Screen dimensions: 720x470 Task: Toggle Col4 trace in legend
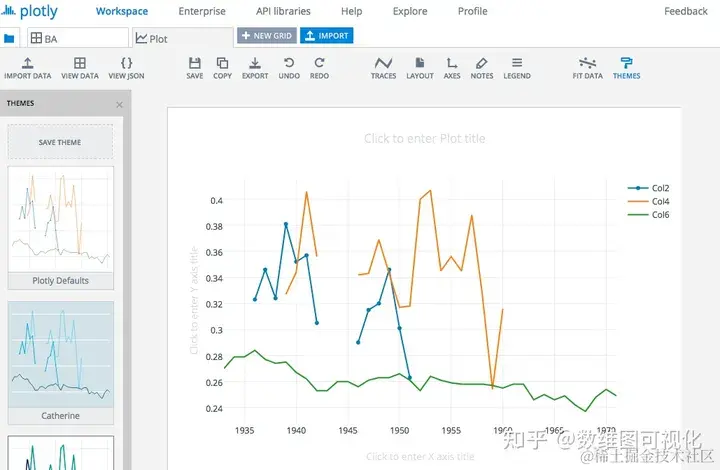click(648, 201)
